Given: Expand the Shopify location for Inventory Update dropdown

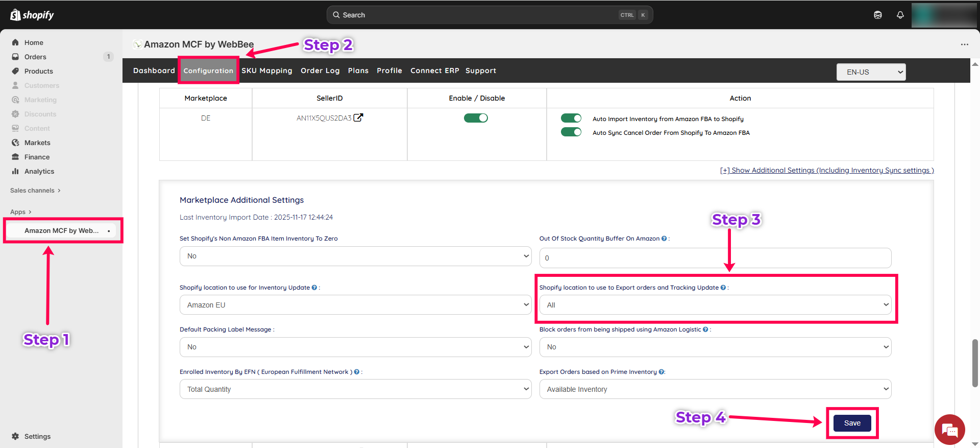Looking at the screenshot, I should tap(355, 305).
